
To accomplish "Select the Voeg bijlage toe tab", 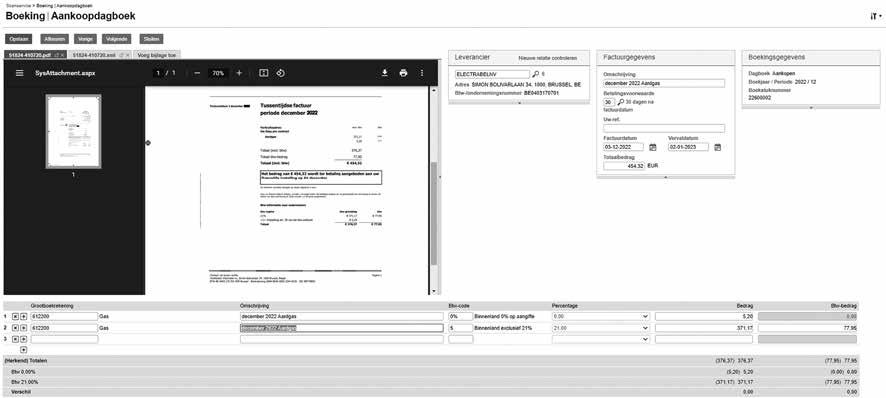I will (x=157, y=55).
